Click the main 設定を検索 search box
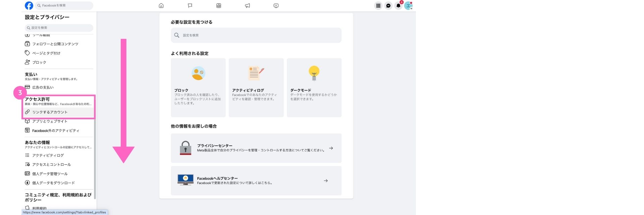 [256, 35]
